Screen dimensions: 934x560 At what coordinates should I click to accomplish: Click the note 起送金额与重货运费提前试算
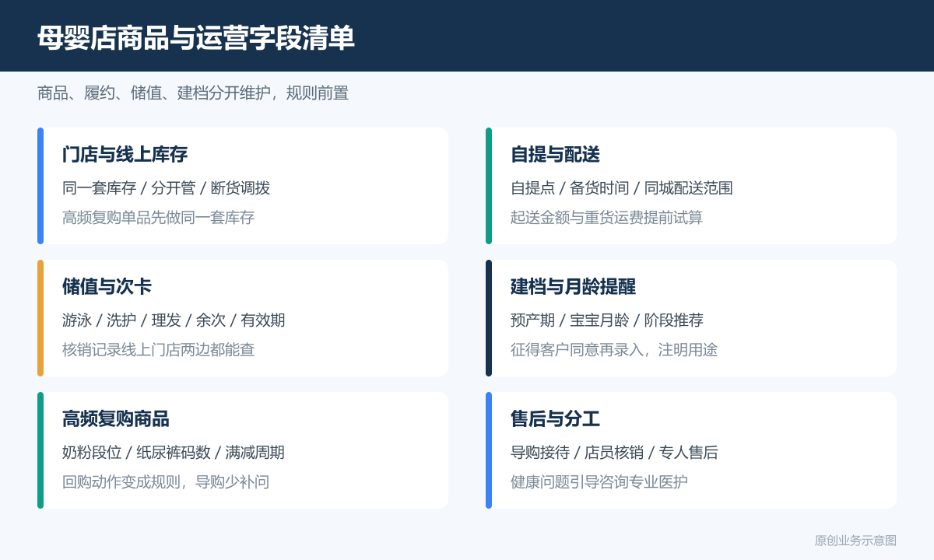(606, 218)
